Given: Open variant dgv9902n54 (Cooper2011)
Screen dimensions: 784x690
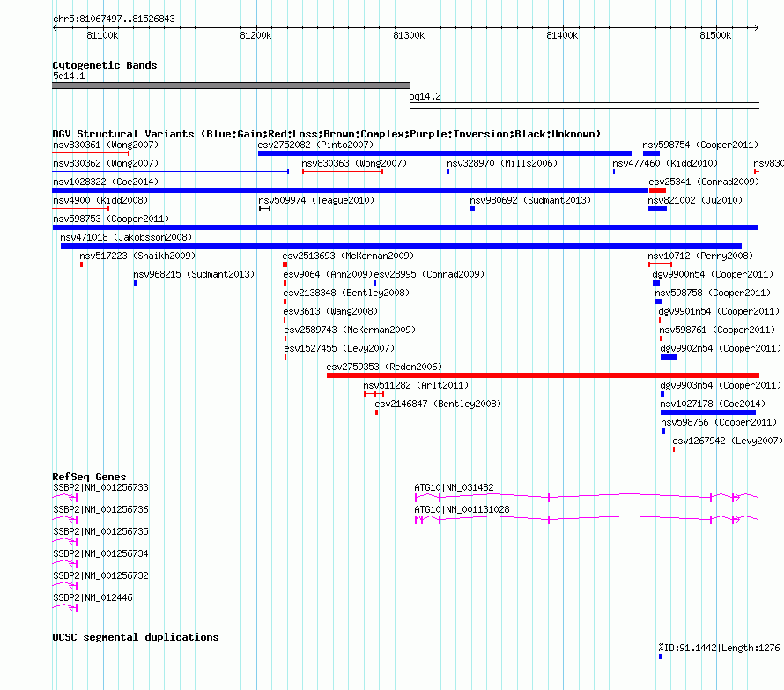Looking at the screenshot, I should 721,348.
